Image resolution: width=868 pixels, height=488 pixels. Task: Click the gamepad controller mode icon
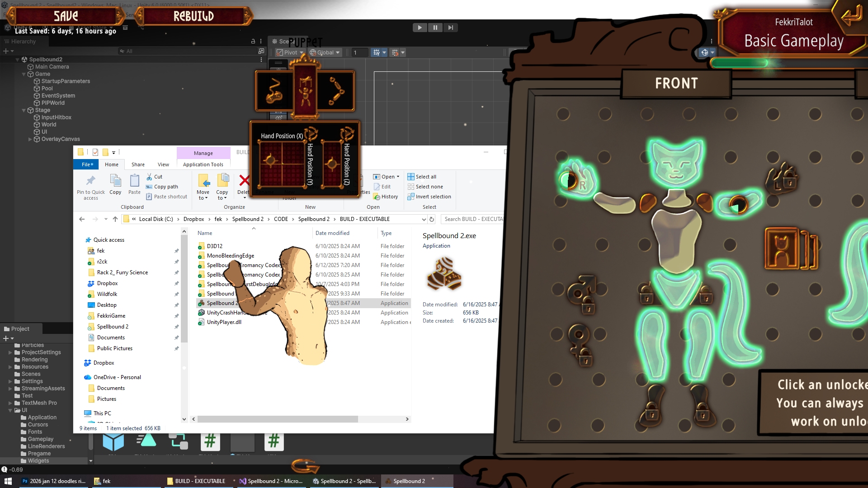[274, 91]
